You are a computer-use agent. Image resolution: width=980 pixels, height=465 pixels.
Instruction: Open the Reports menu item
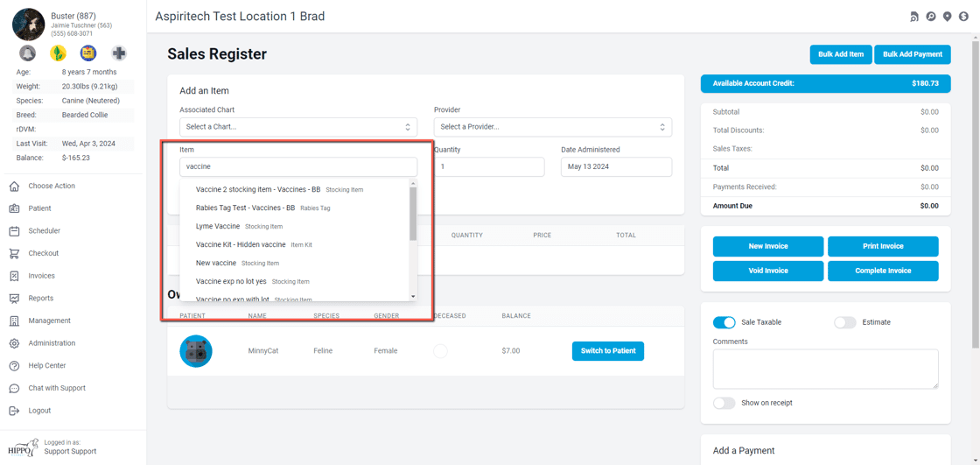point(40,299)
